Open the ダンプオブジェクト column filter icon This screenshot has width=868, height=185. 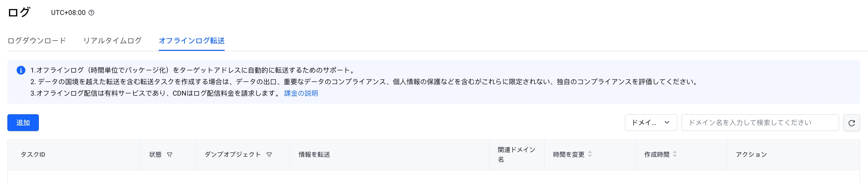pos(269,155)
